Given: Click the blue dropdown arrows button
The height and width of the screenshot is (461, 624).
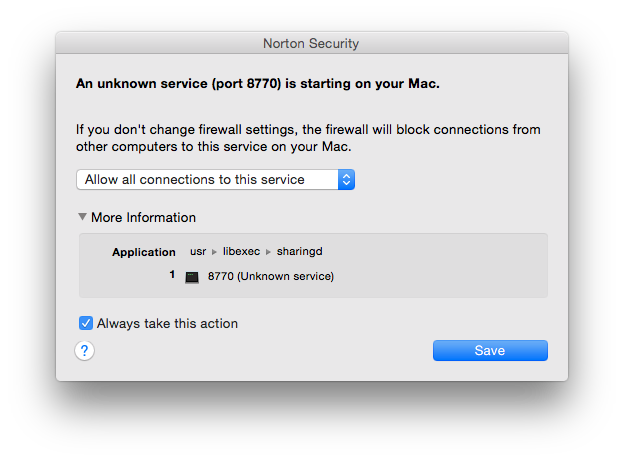Looking at the screenshot, I should pos(346,180).
